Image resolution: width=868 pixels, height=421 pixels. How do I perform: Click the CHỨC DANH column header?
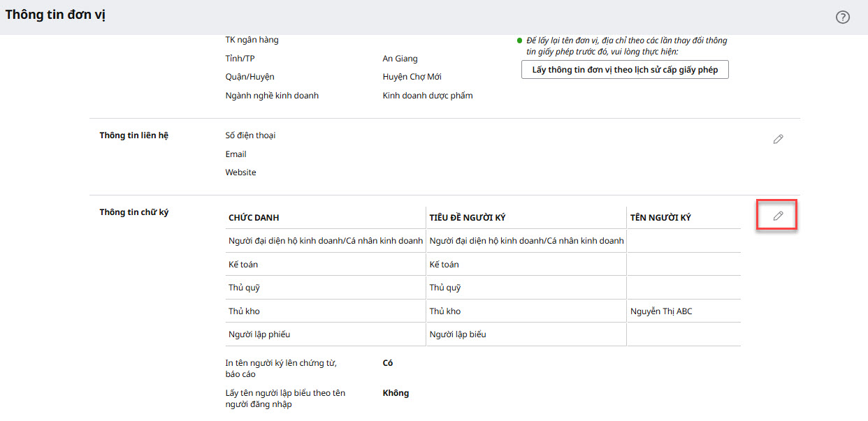pyautogui.click(x=254, y=218)
